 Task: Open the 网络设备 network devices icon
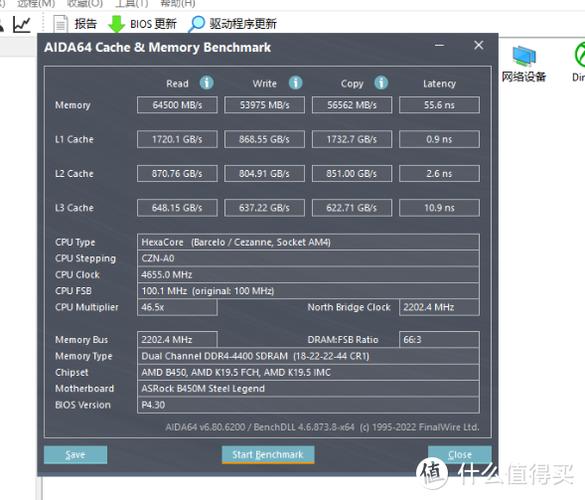click(524, 63)
